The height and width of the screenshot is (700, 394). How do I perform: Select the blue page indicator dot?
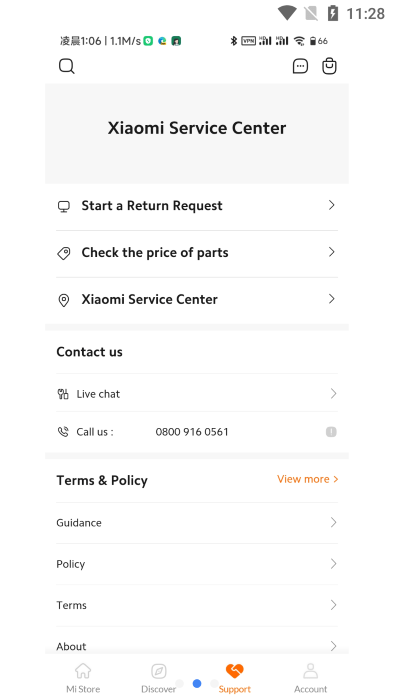(x=197, y=683)
